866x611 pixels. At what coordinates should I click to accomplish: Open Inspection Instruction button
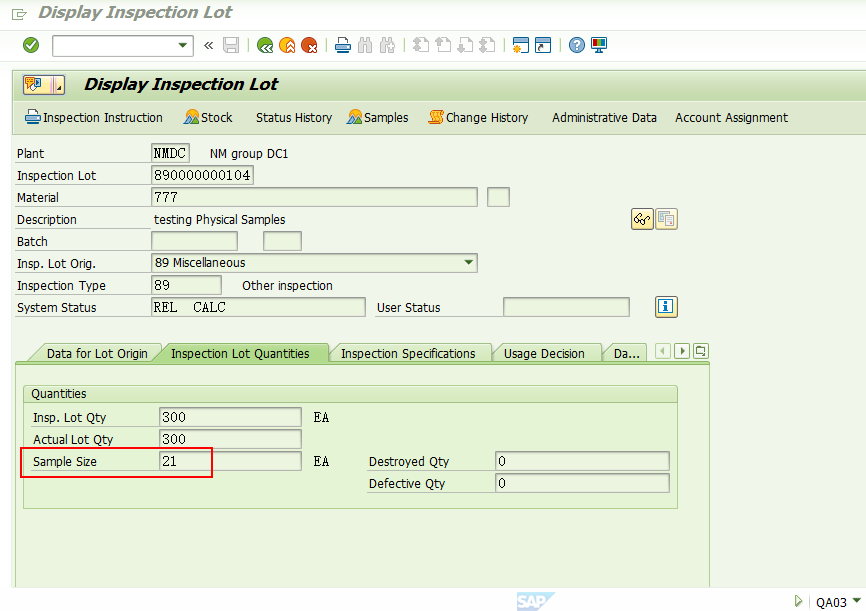(x=94, y=118)
